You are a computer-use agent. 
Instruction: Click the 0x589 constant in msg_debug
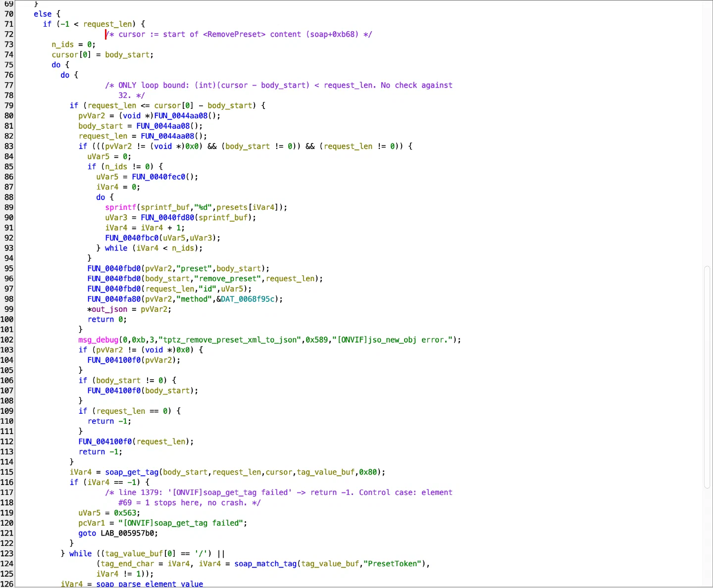(316, 340)
